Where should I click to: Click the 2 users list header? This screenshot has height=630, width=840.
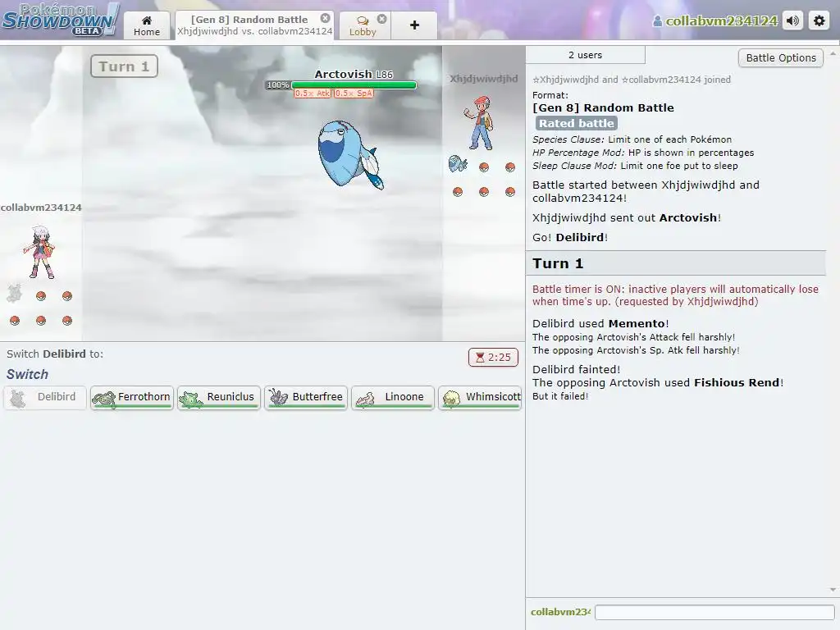click(585, 55)
